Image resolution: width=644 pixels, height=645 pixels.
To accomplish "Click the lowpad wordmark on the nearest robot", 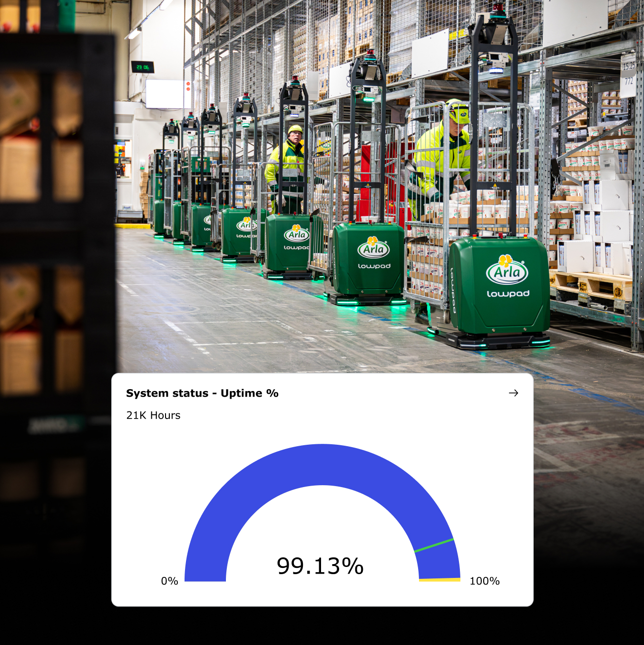I will (x=507, y=294).
